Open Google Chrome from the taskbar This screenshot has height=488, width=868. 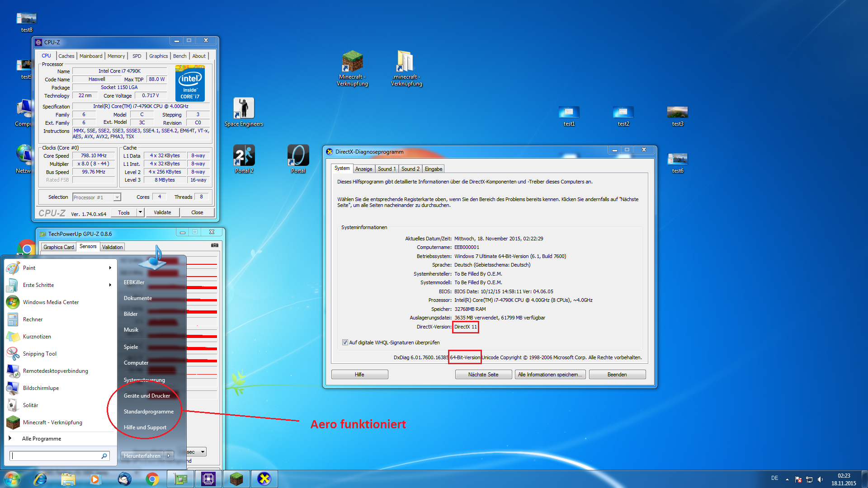pos(152,479)
